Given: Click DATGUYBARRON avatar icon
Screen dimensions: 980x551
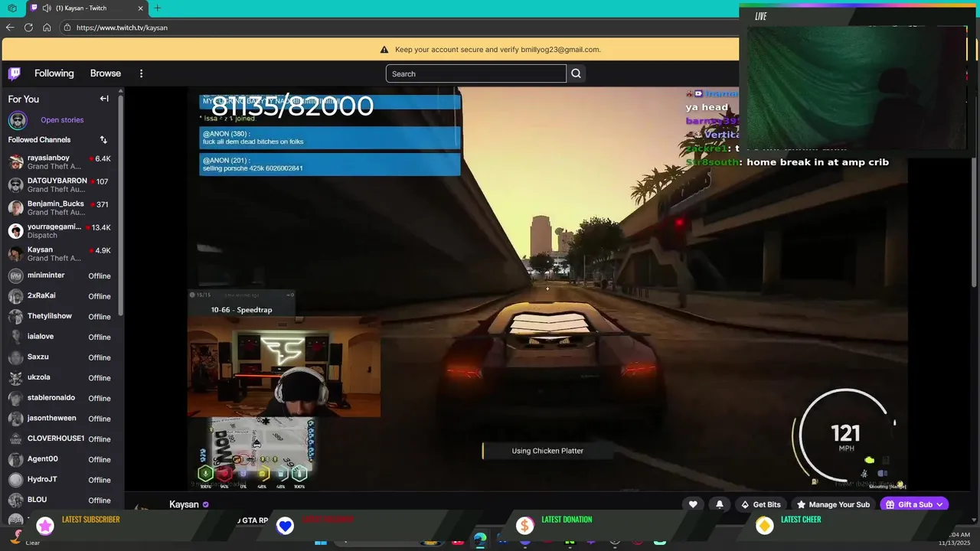Looking at the screenshot, I should click(15, 184).
